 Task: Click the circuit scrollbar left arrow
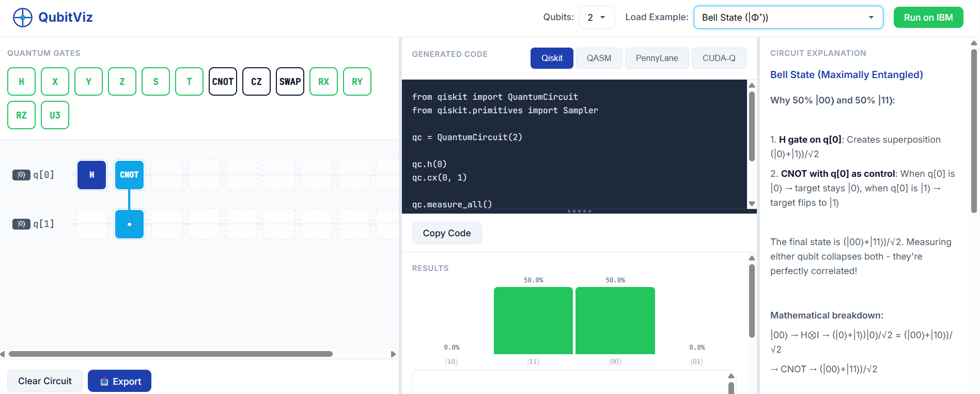[x=3, y=354]
